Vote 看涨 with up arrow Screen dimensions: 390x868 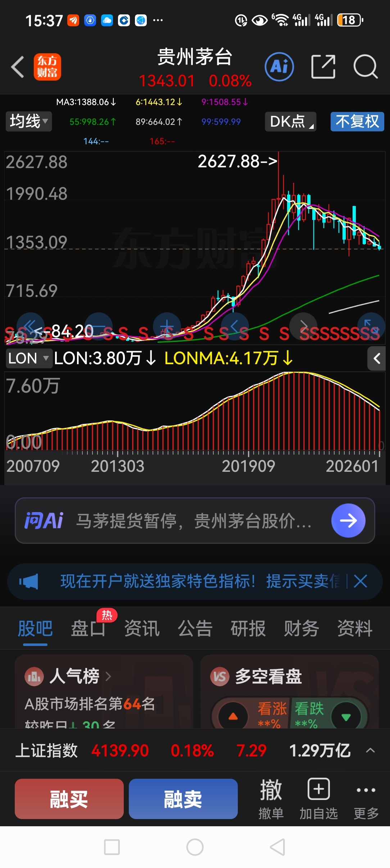pyautogui.click(x=233, y=716)
